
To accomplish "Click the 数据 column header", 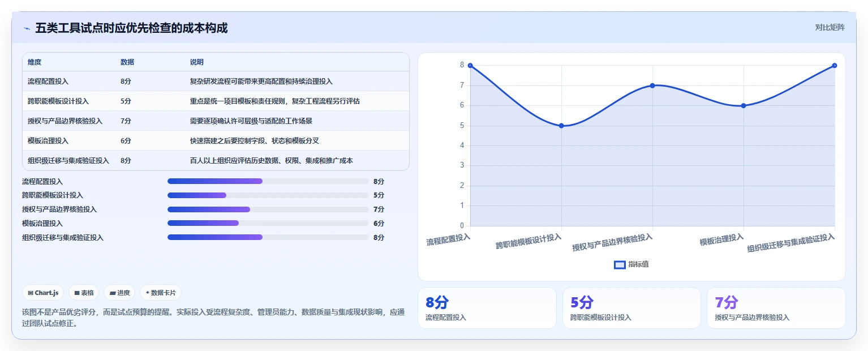I will (127, 62).
